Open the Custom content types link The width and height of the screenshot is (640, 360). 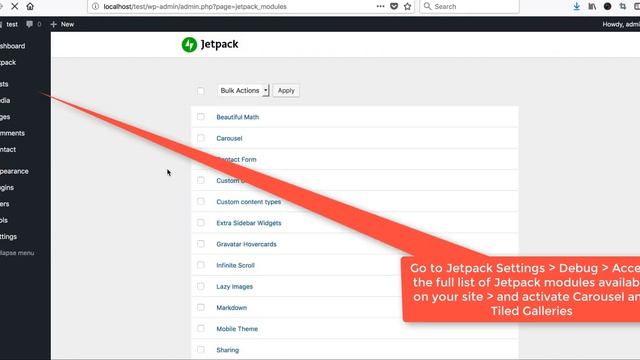click(x=249, y=202)
